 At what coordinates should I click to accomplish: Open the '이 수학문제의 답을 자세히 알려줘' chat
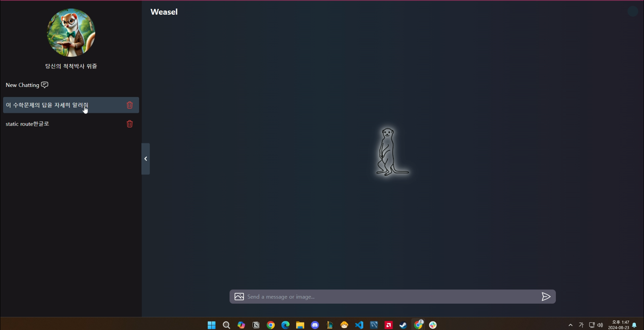[71, 105]
